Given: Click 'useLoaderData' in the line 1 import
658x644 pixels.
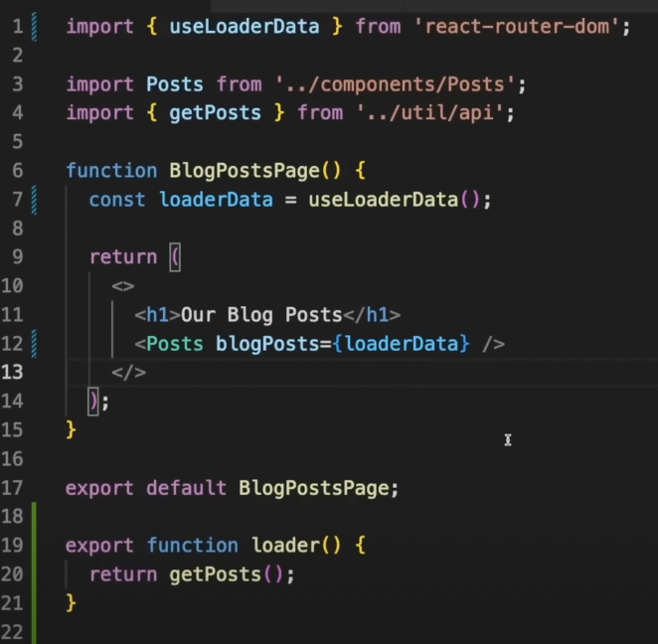Looking at the screenshot, I should (245, 27).
